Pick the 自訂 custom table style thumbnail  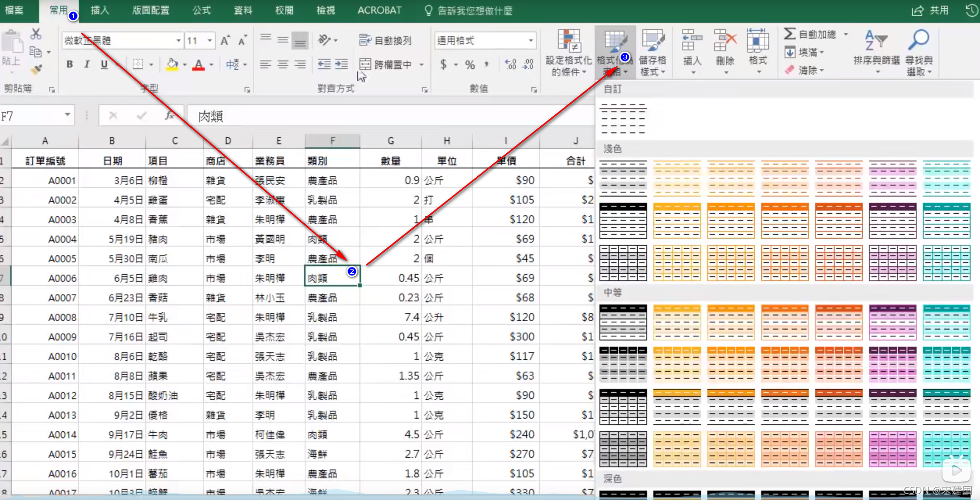pyautogui.click(x=623, y=118)
